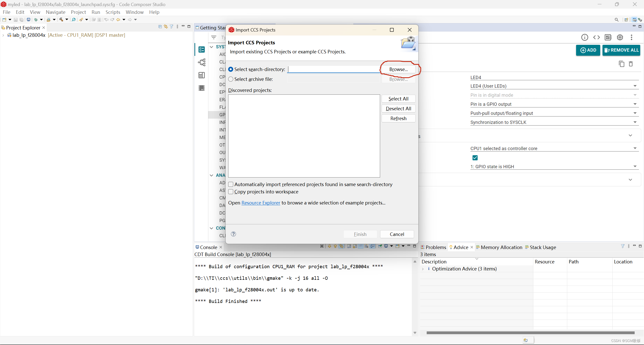The height and width of the screenshot is (345, 644).
Task: Open the calculator sidebar icon
Action: [x=202, y=75]
